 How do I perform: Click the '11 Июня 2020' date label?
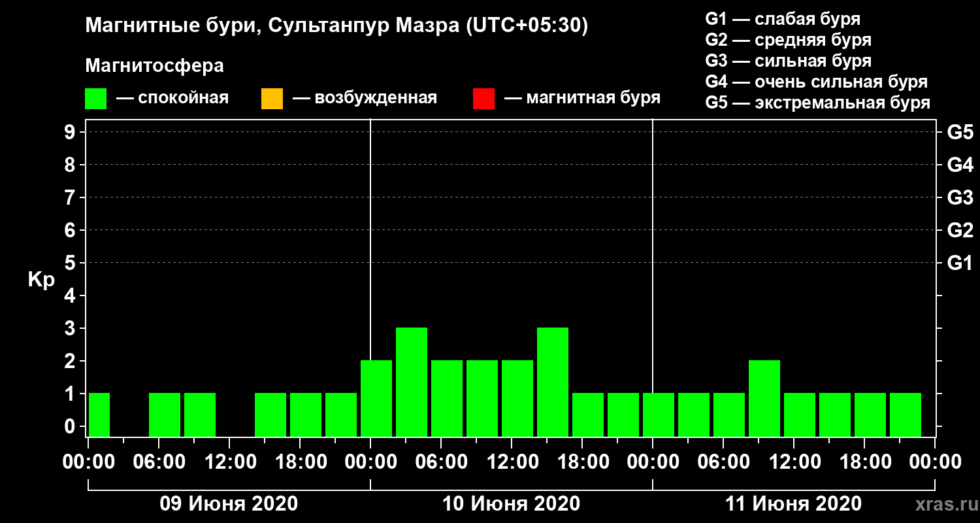point(793,504)
